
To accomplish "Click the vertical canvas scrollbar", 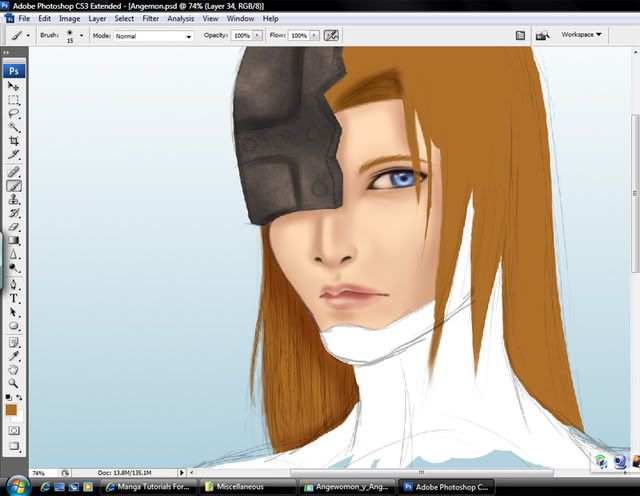I will point(635,193).
